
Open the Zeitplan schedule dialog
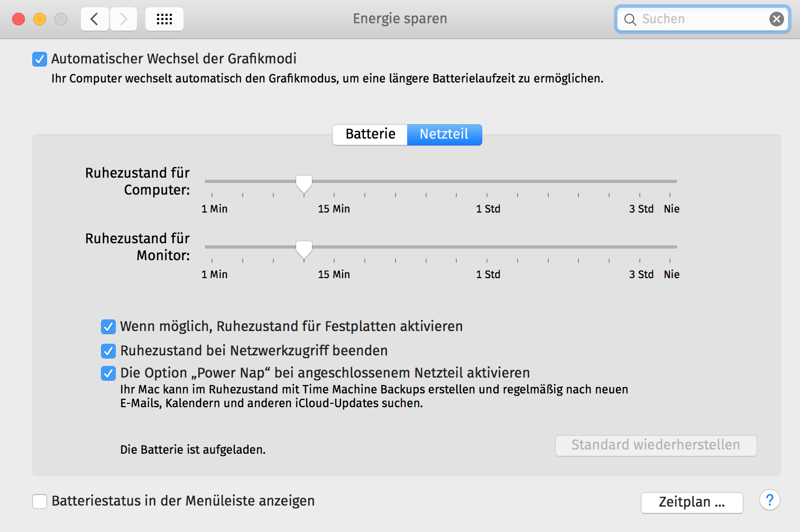[x=692, y=502]
